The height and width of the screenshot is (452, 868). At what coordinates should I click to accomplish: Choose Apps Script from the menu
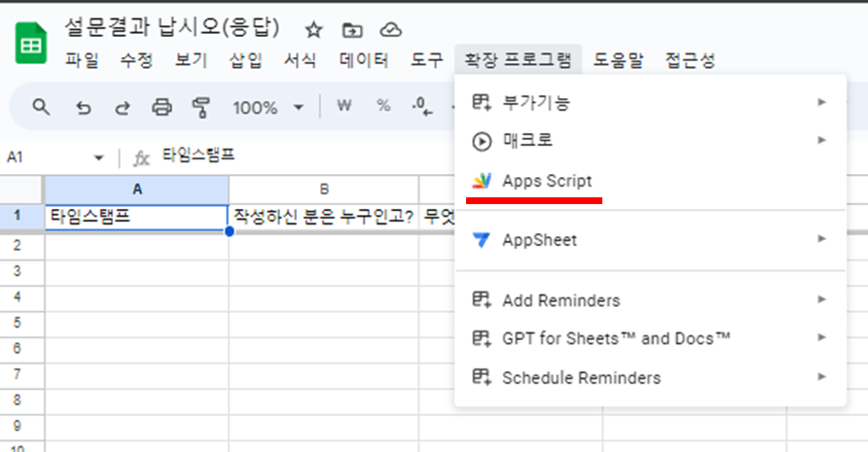click(650, 181)
